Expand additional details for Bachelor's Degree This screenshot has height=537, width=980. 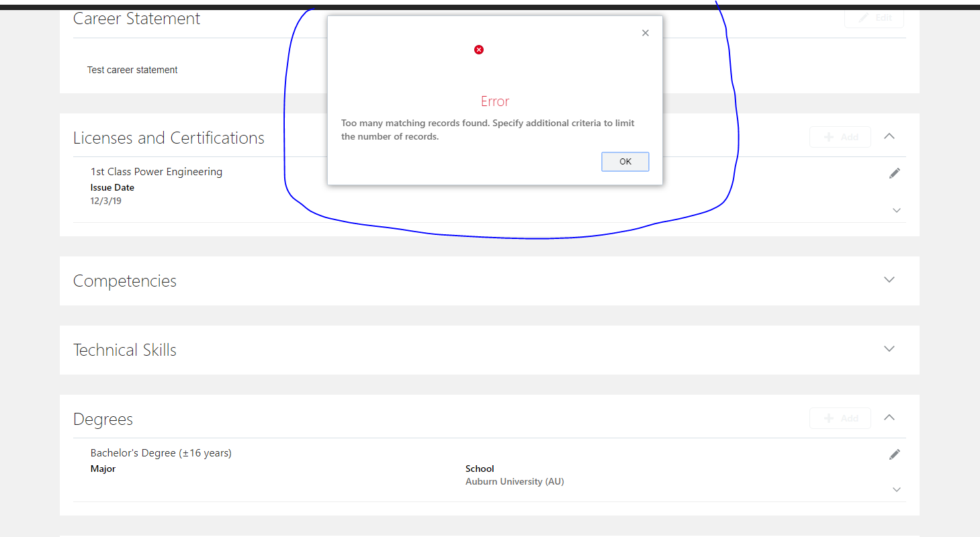[897, 489]
